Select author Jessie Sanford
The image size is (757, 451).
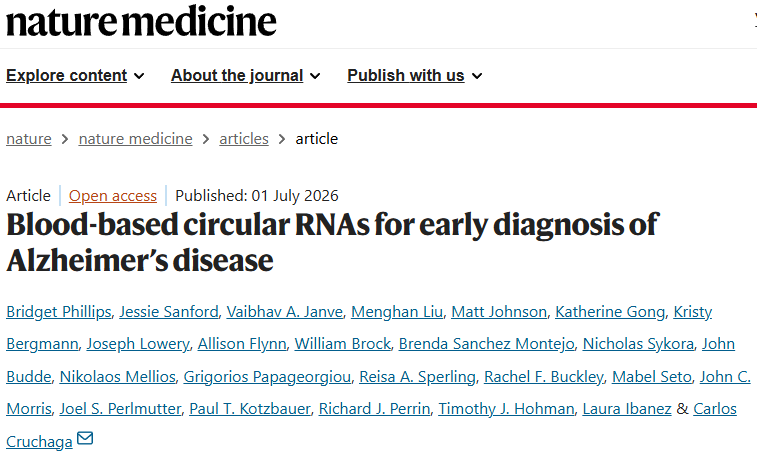[169, 312]
